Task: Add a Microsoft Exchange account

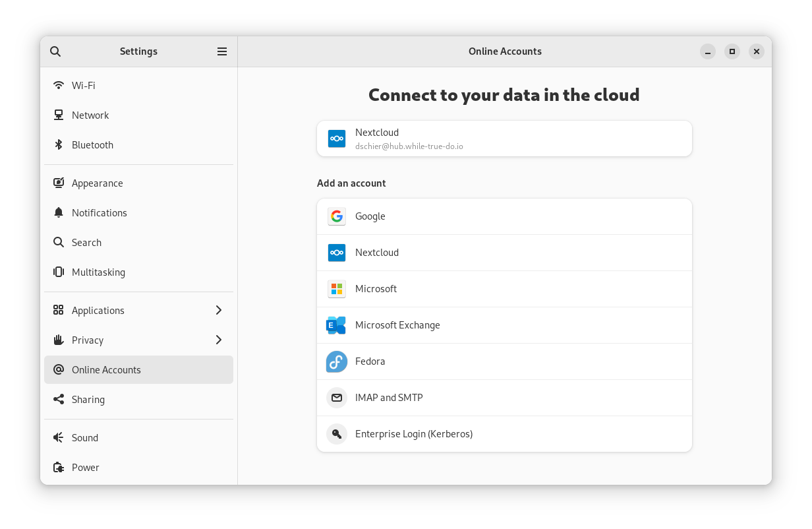Action: 504,325
